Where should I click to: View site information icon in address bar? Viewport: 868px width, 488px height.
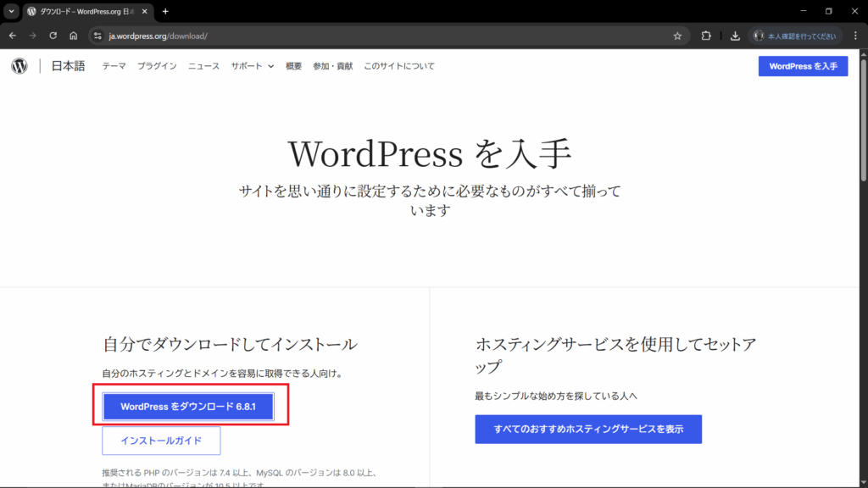point(98,36)
